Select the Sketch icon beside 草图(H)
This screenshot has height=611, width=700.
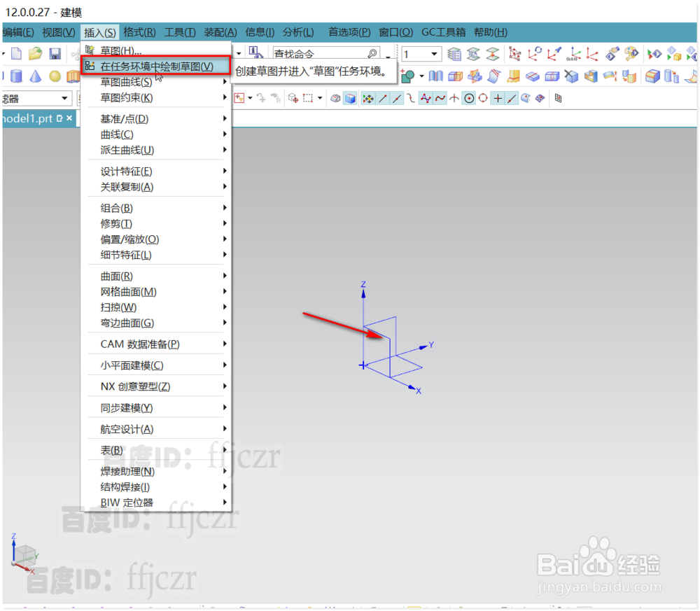click(x=90, y=49)
